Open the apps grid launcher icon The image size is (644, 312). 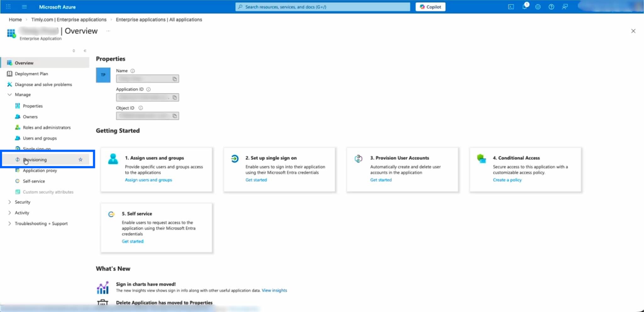pyautogui.click(x=8, y=7)
